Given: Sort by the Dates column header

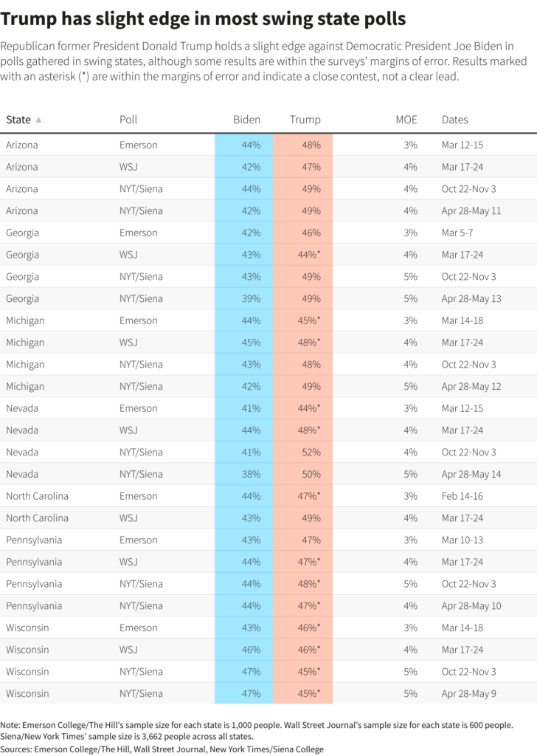Looking at the screenshot, I should pyautogui.click(x=454, y=120).
